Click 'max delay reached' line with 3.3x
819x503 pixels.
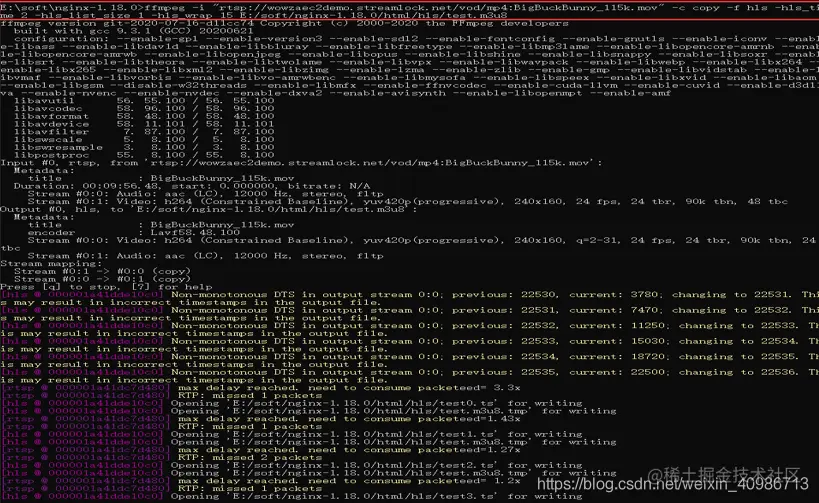(x=261, y=388)
